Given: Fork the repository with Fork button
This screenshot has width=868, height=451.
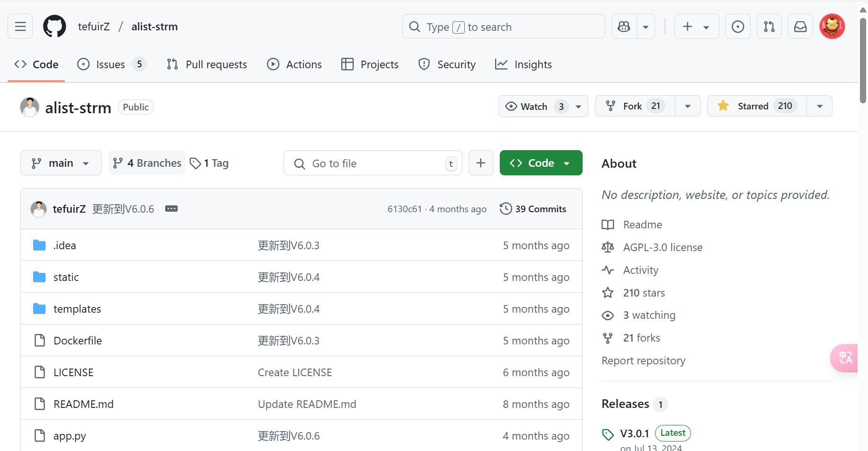Looking at the screenshot, I should (x=635, y=106).
